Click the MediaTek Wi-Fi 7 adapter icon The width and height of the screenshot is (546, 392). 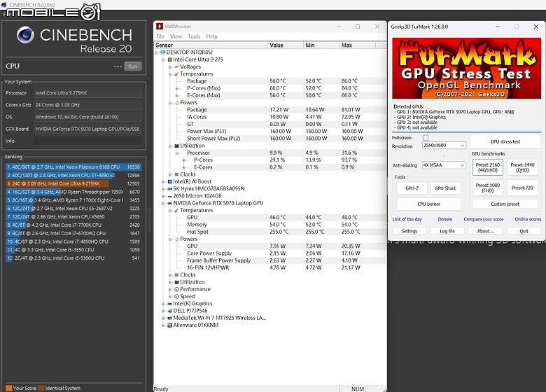(x=170, y=318)
